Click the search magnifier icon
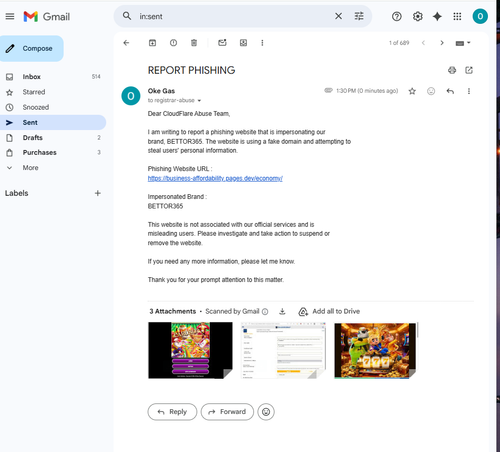Screen dimensions: 500x452 point(127,16)
